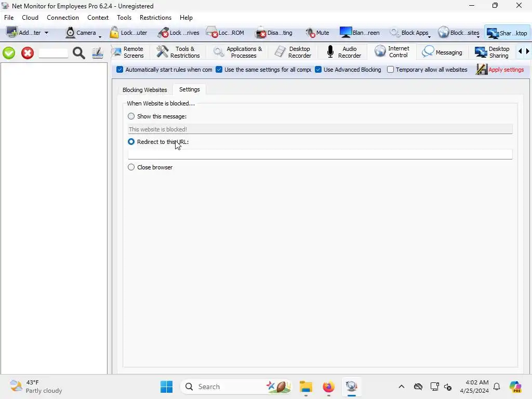Enable Temporary allow all websites checkbox
Screen dimensions: 532x399
point(391,70)
